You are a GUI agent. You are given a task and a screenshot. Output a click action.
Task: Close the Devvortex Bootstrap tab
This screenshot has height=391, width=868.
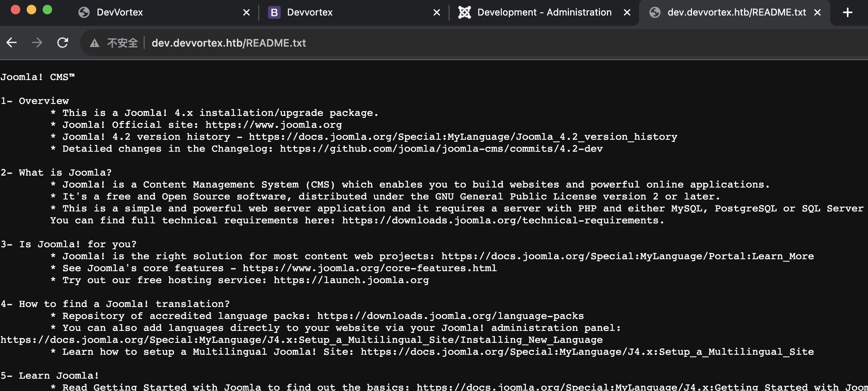tap(437, 12)
